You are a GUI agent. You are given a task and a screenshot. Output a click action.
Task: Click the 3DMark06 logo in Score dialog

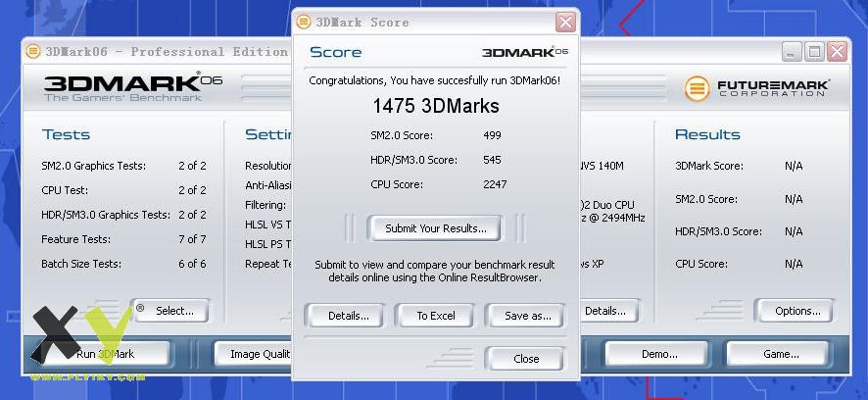(x=525, y=52)
